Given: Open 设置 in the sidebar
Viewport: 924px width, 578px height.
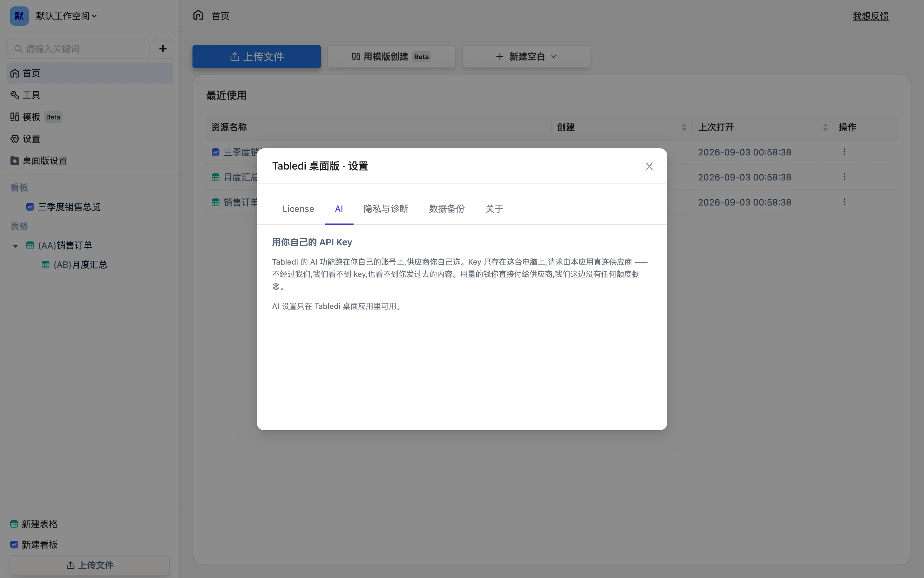Looking at the screenshot, I should (x=90, y=139).
